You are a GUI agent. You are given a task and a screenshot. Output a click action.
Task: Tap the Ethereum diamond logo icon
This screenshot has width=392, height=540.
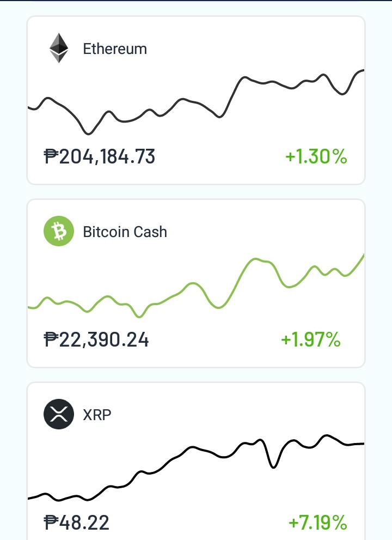59,48
